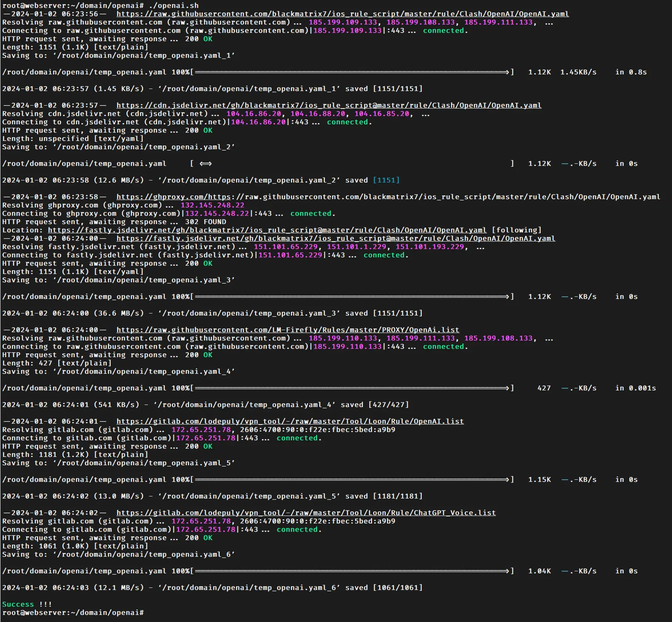Click 'Saving to' temp_openai.yaml_2 path
672x622 pixels.
click(144, 147)
